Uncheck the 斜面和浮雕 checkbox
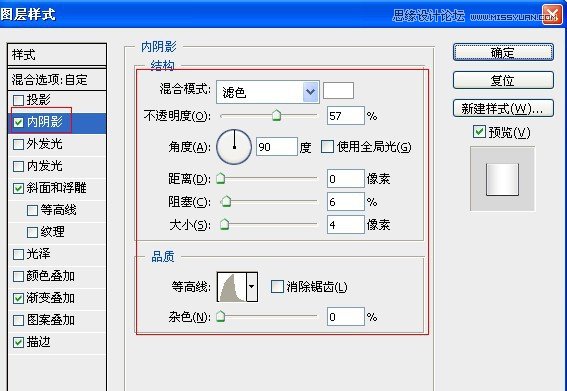The height and width of the screenshot is (391, 567). pyautogui.click(x=18, y=188)
